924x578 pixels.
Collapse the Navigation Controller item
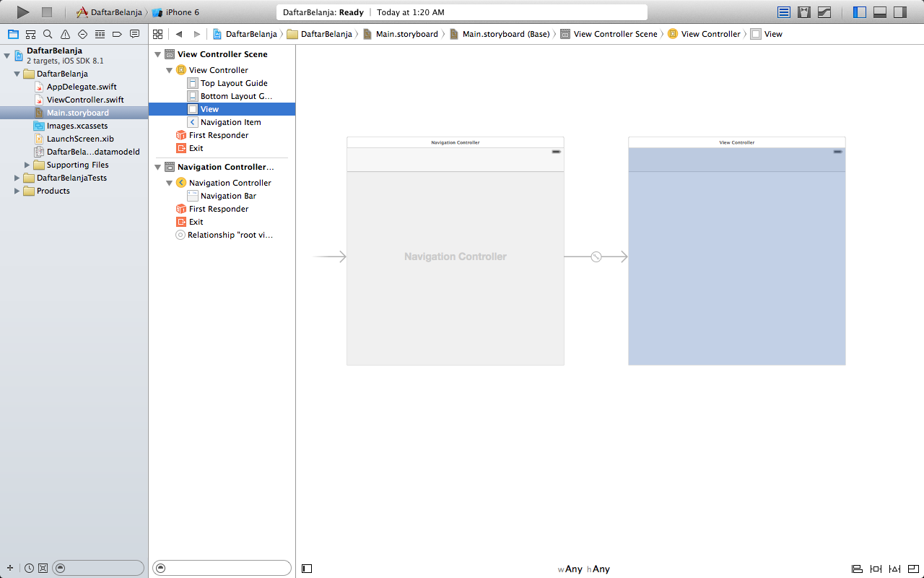click(168, 182)
